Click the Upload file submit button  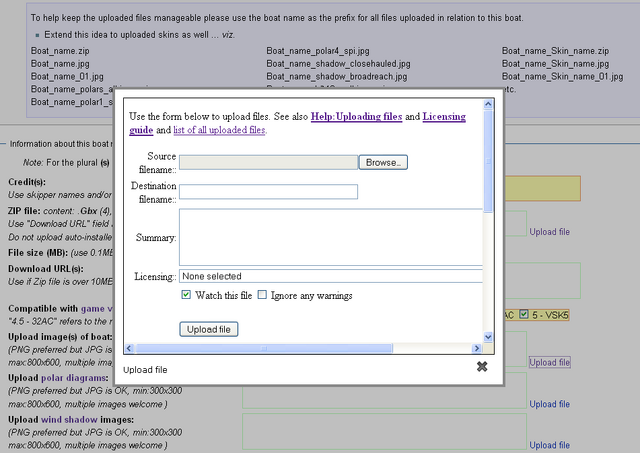click(x=209, y=329)
